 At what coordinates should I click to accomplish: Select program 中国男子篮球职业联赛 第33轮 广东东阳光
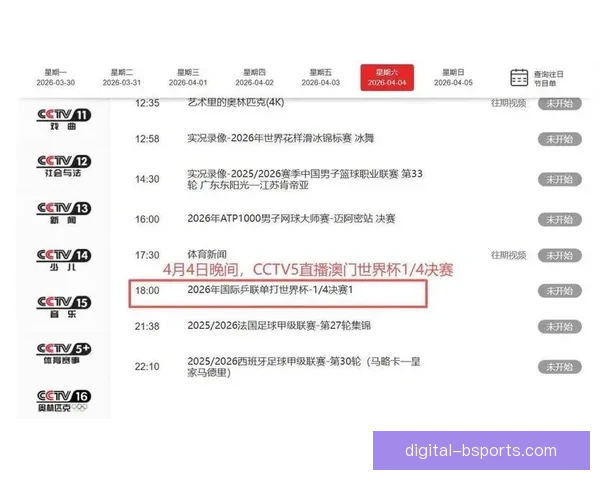[x=305, y=180]
